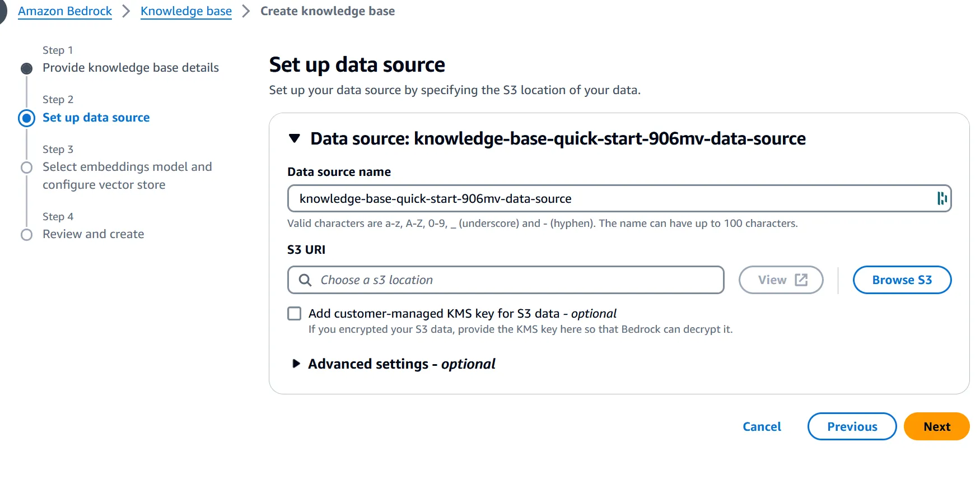Open Browse S3 to pick a location
The image size is (980, 479).
coord(902,280)
